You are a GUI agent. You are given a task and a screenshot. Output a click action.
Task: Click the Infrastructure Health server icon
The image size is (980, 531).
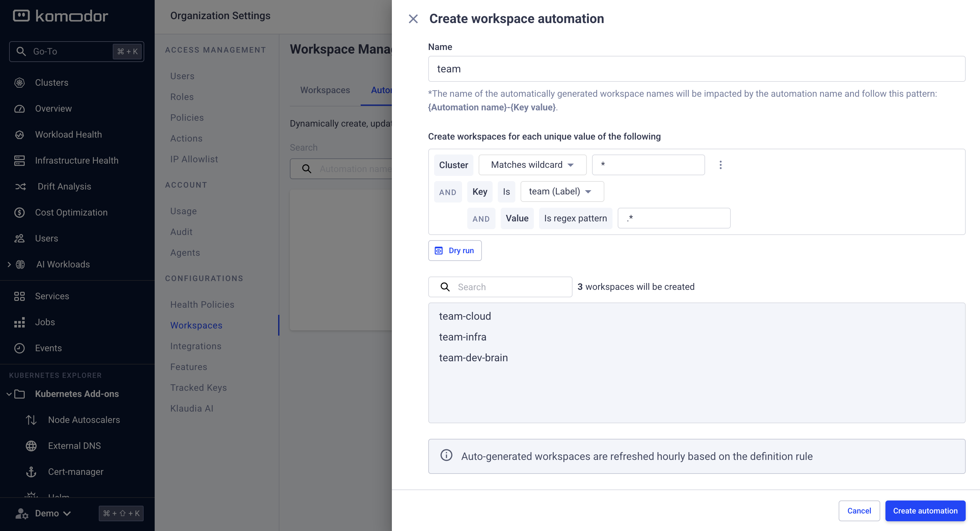(x=19, y=160)
